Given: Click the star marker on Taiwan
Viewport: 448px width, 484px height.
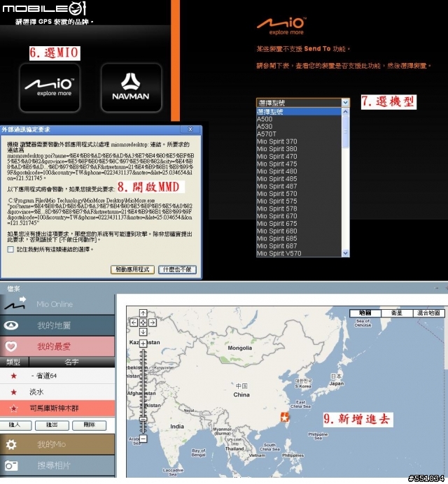Looking at the screenshot, I should pyautogui.click(x=285, y=417).
